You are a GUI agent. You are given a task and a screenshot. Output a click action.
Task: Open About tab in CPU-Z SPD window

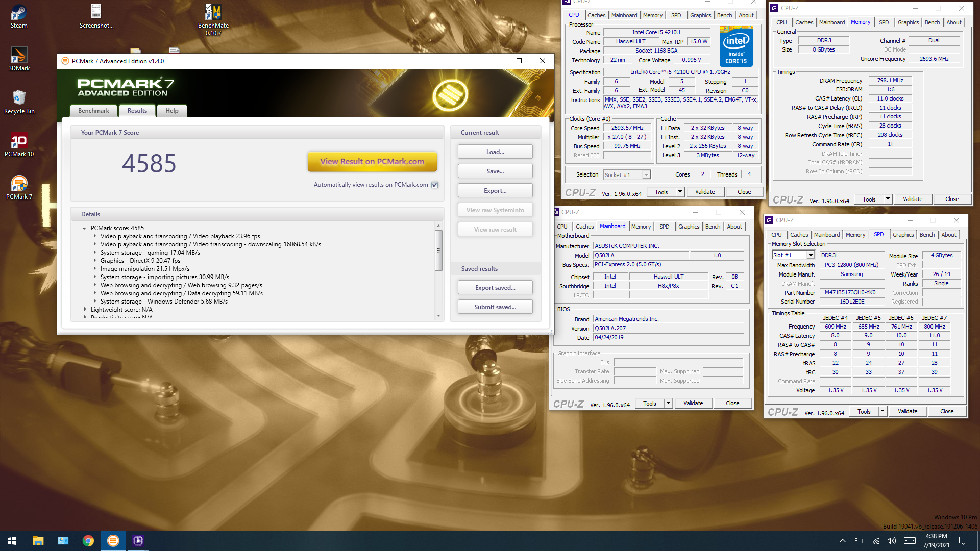949,235
